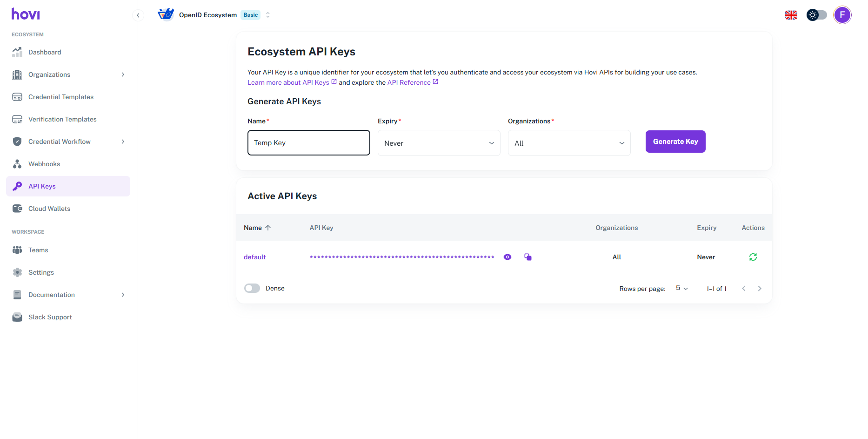This screenshot has height=439, width=868.
Task: Reveal the default API key with eye icon
Action: 507,257
